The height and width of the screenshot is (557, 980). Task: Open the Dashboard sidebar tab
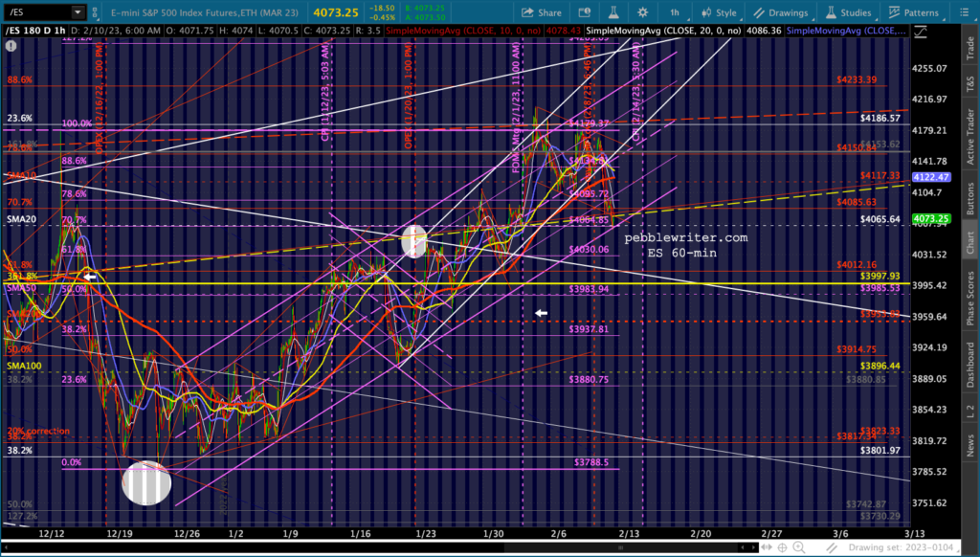point(970,365)
